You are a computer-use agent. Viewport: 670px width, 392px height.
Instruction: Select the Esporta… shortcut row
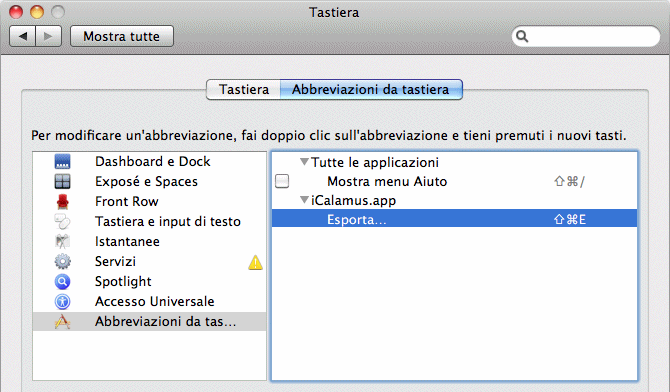coord(455,219)
